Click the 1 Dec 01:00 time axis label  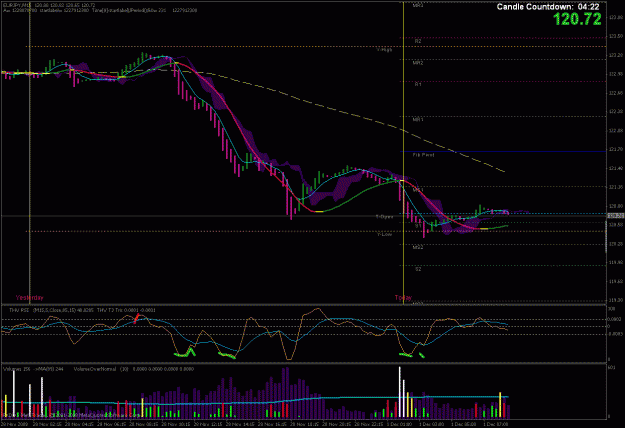pos(399,425)
